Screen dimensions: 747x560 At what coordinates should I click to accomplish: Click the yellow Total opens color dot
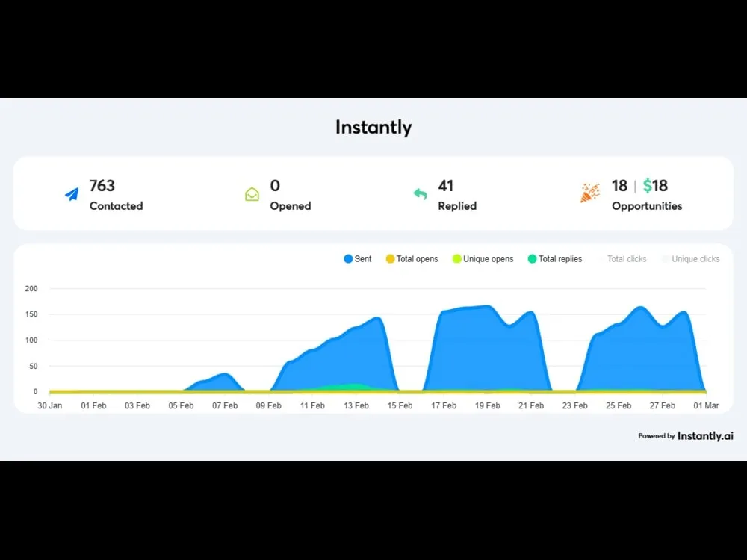(390, 259)
